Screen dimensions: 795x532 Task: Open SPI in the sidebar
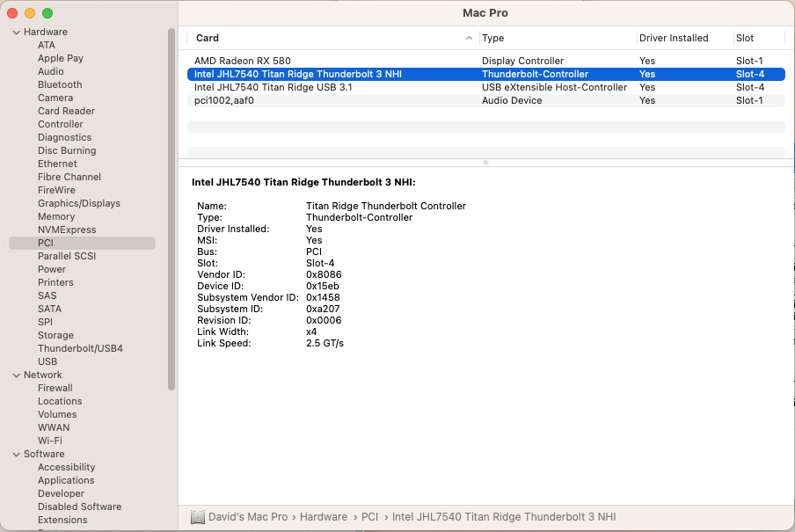(x=45, y=322)
